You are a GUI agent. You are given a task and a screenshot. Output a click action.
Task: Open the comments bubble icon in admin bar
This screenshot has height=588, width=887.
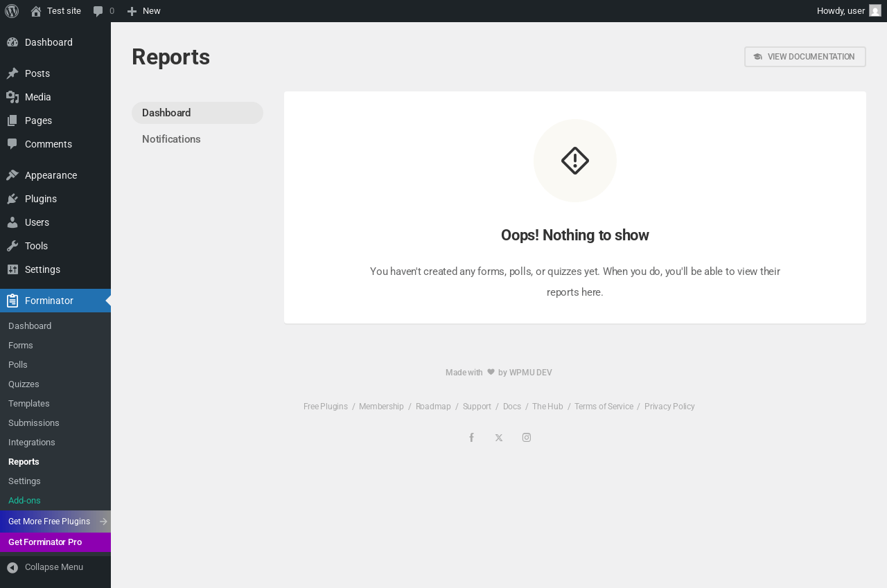pos(98,11)
